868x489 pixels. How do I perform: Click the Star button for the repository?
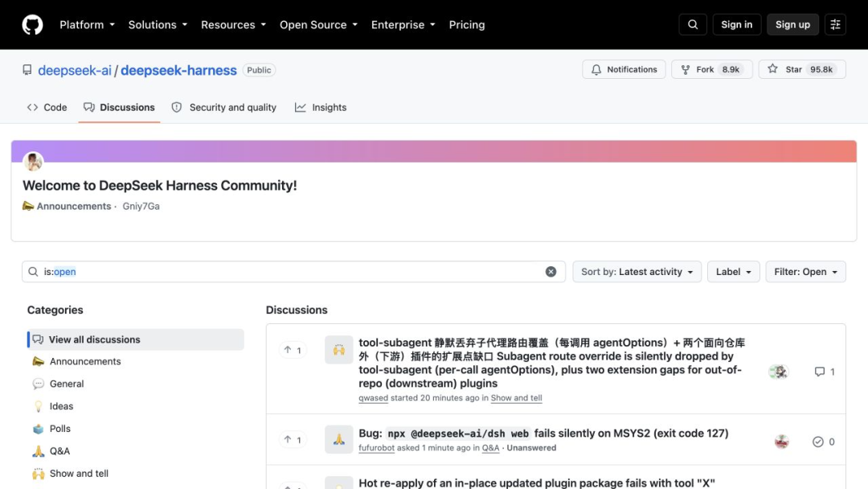(x=802, y=69)
